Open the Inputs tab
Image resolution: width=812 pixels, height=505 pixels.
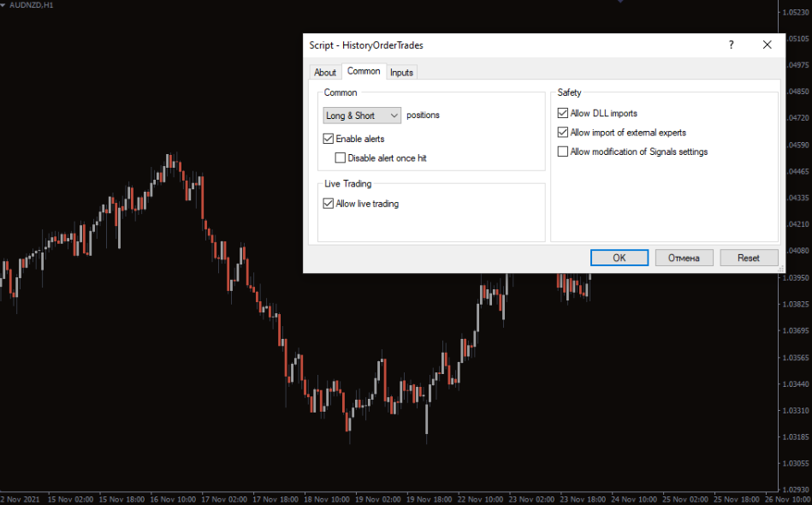tap(401, 73)
